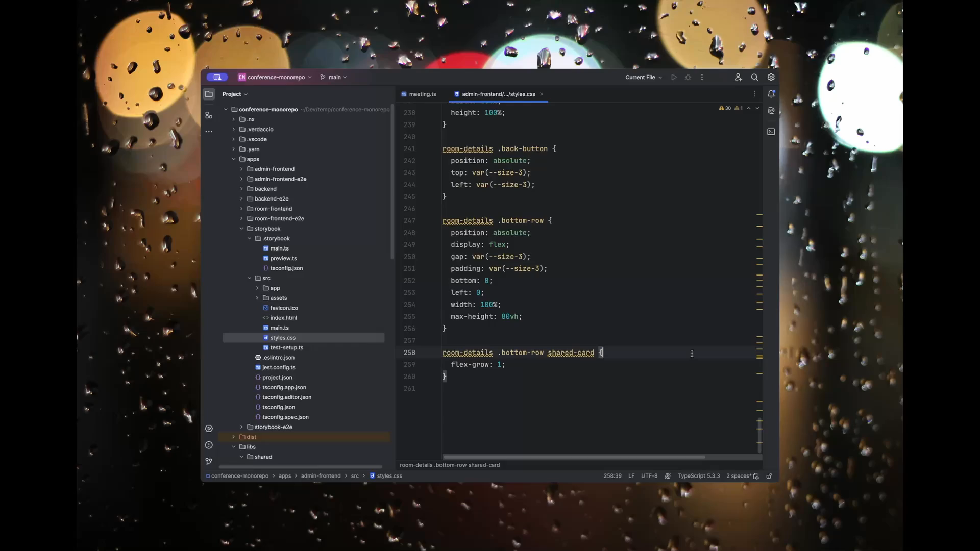Click apps in the breadcrumb path
980x551 pixels.
tap(285, 476)
